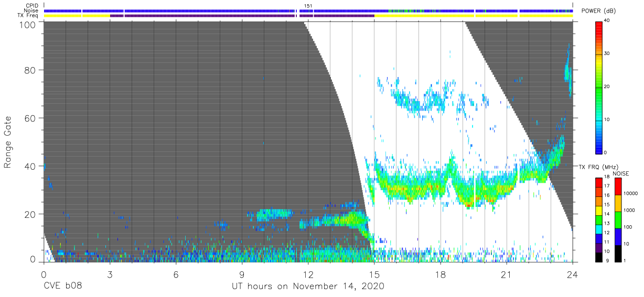Click the red top of the power colorbar
Image resolution: width=644 pixels, height=297 pixels.
pyautogui.click(x=598, y=25)
